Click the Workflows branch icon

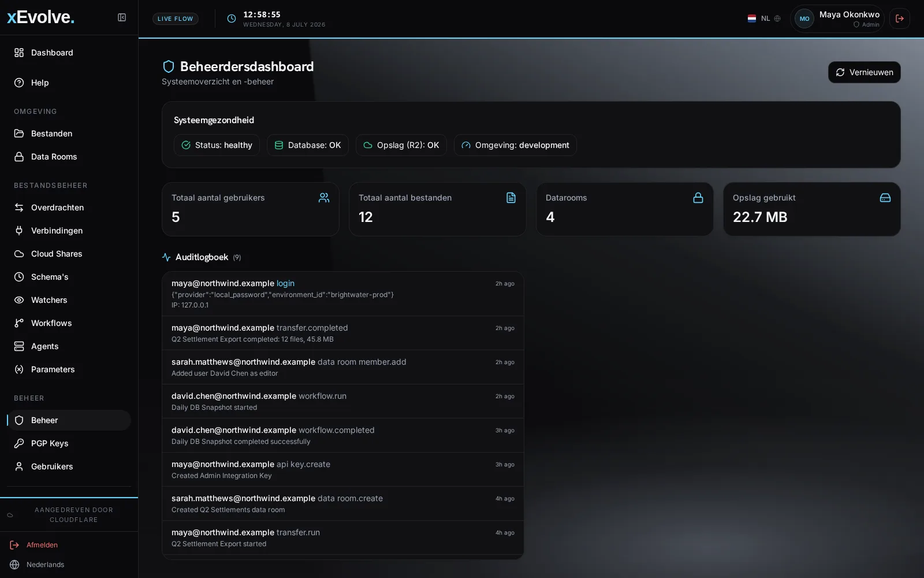point(19,323)
